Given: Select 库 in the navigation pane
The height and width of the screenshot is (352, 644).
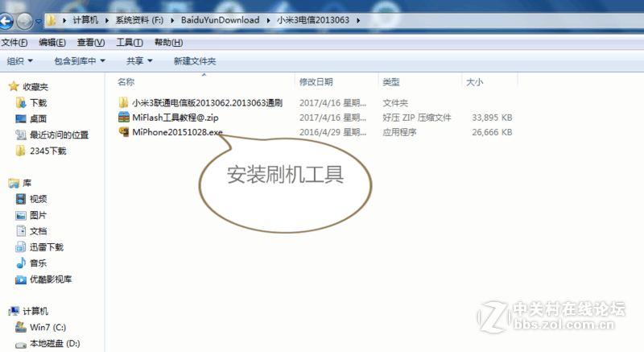Looking at the screenshot, I should point(27,183).
